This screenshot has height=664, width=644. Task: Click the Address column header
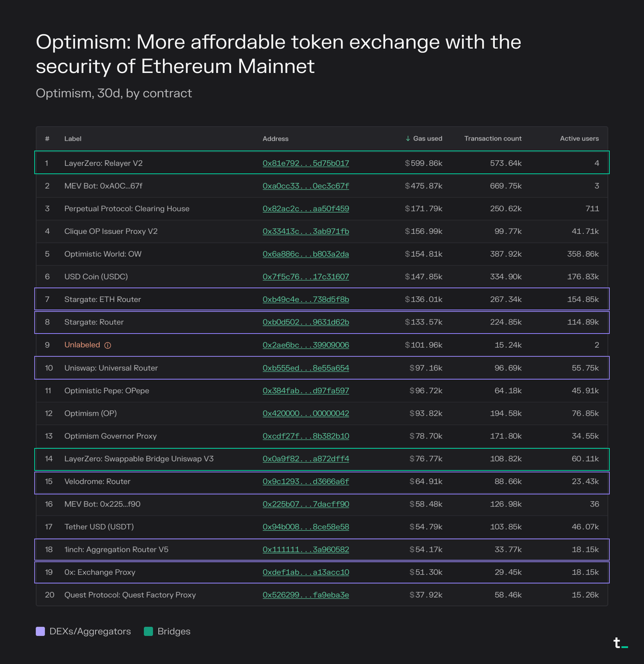click(x=275, y=139)
